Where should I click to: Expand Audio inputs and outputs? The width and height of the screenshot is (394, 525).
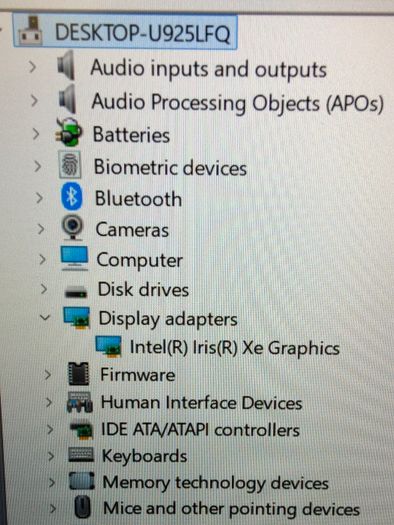point(32,67)
